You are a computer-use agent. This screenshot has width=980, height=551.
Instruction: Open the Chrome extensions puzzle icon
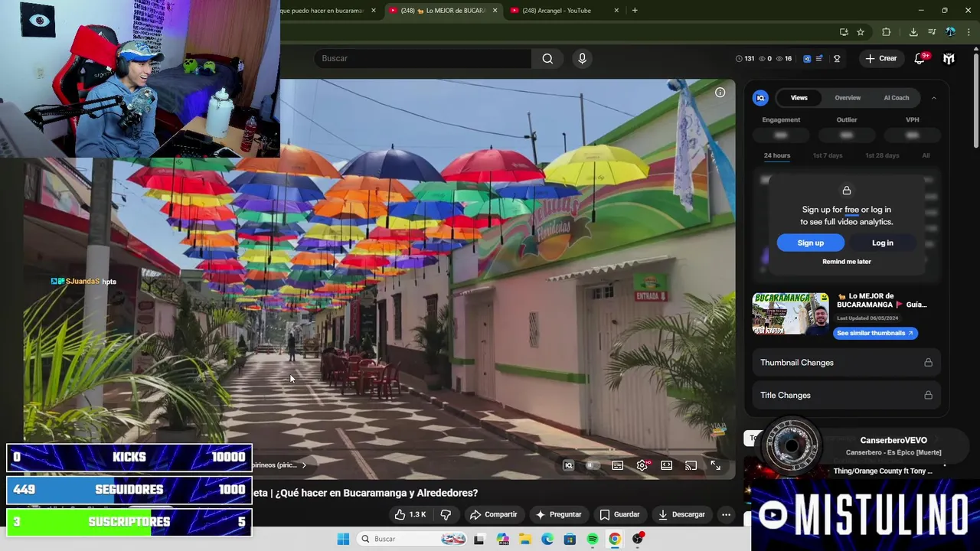(x=887, y=32)
